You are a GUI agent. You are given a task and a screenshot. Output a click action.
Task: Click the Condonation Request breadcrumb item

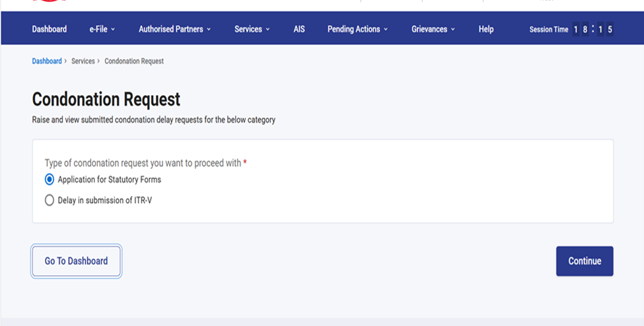[134, 61]
